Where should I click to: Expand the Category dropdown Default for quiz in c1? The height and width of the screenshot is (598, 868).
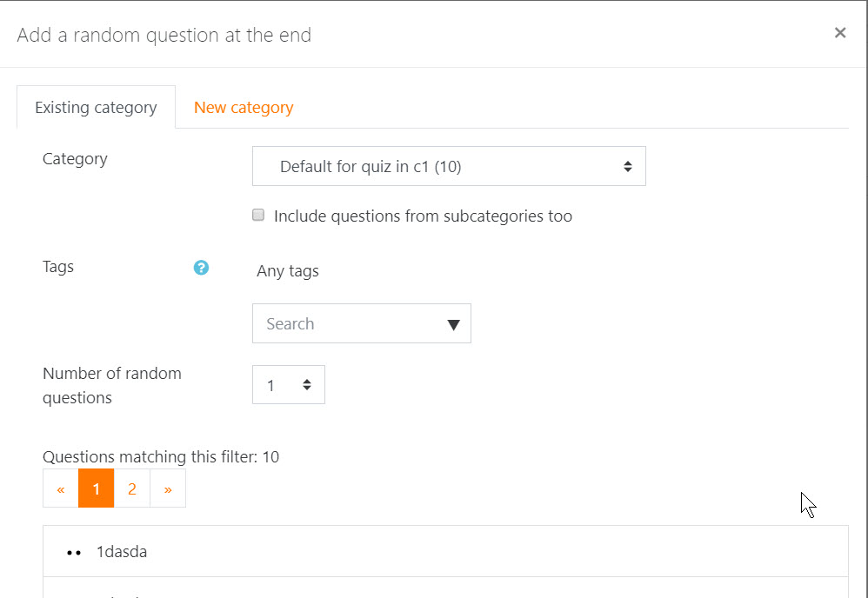[449, 166]
